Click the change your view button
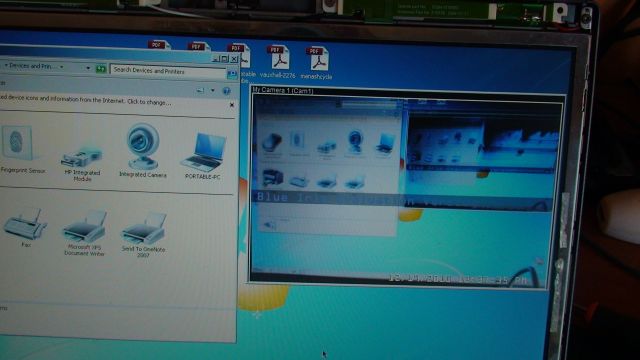 click(200, 90)
